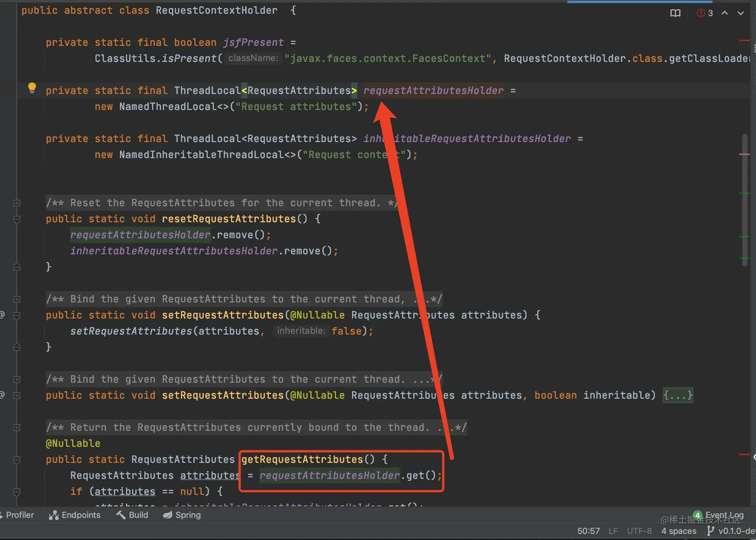Expand folded Reset the RequestAttributes javadoc
Screen dimensions: 756x540
click(x=16, y=203)
